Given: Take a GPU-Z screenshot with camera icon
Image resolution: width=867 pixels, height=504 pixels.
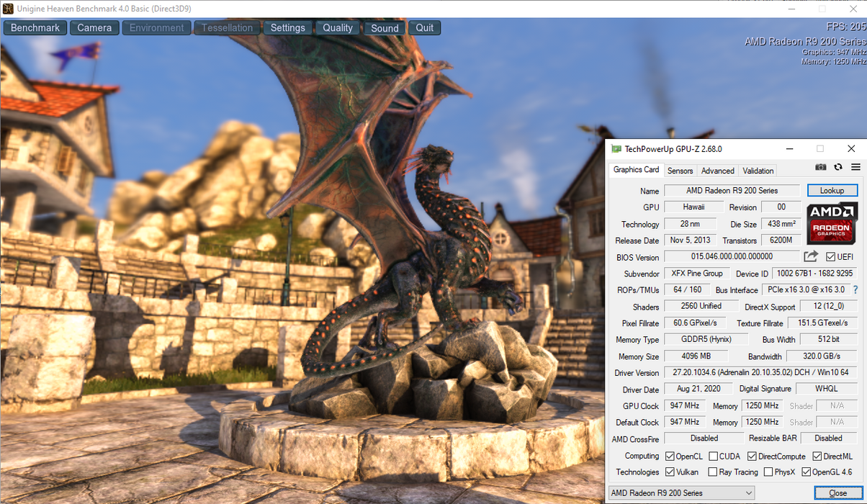Looking at the screenshot, I should pyautogui.click(x=821, y=167).
